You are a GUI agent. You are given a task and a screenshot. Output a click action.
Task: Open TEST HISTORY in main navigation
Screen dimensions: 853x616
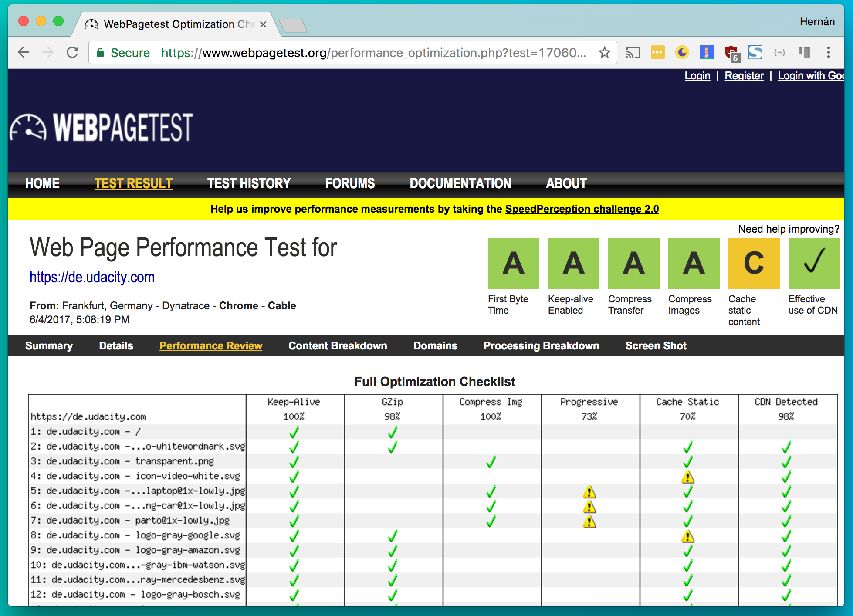(249, 183)
